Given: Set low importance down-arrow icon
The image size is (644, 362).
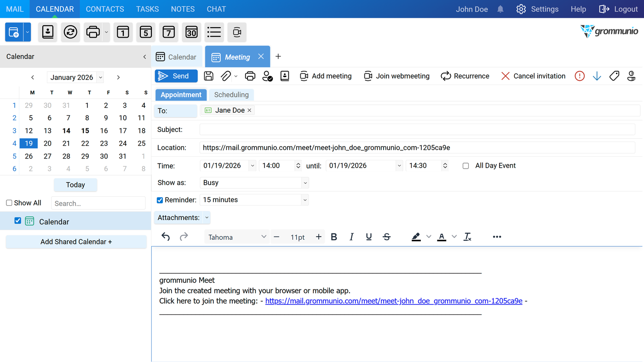Looking at the screenshot, I should [597, 76].
